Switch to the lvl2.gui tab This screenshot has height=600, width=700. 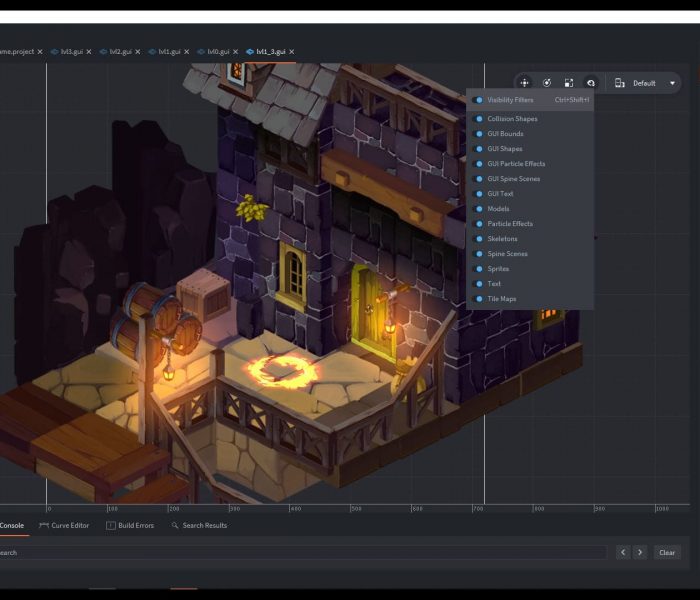(119, 51)
